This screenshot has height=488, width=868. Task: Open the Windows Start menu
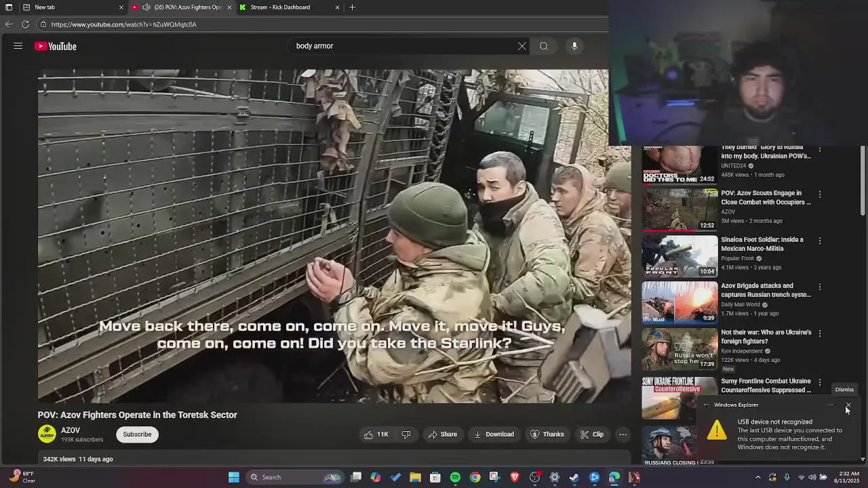pos(233,477)
